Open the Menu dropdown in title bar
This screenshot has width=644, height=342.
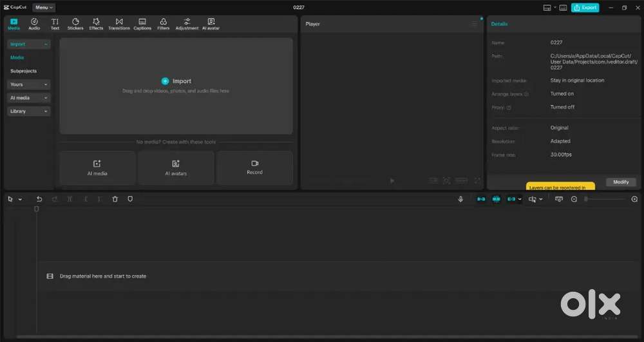44,7
